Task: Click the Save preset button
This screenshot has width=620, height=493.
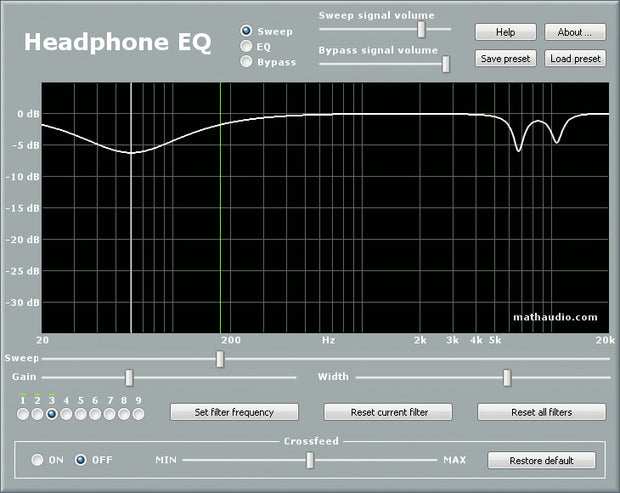Action: coord(505,59)
